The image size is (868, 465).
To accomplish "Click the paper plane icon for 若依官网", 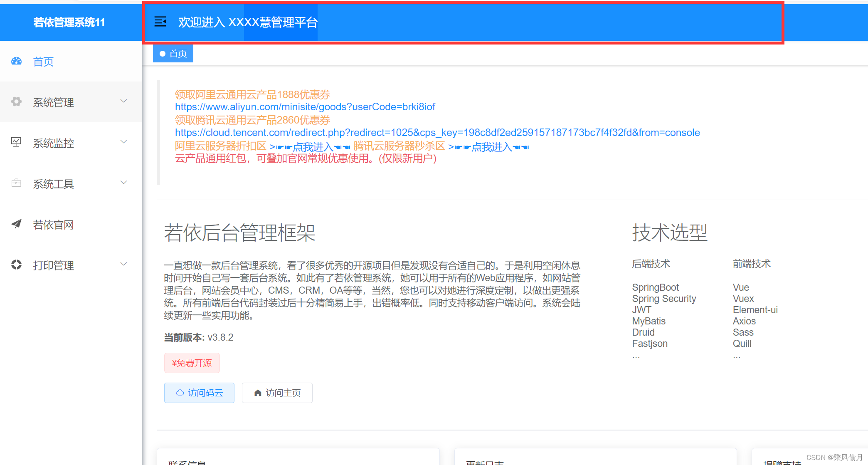I will (16, 224).
